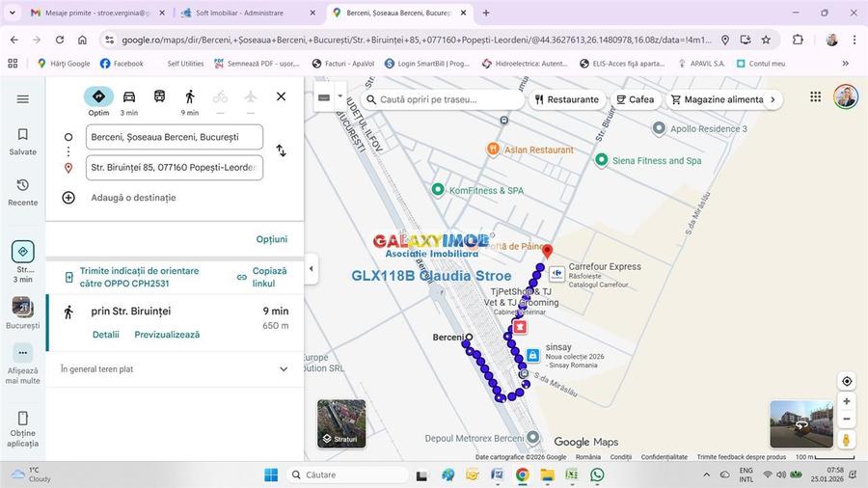Select the driving travel mode icon

pos(128,97)
